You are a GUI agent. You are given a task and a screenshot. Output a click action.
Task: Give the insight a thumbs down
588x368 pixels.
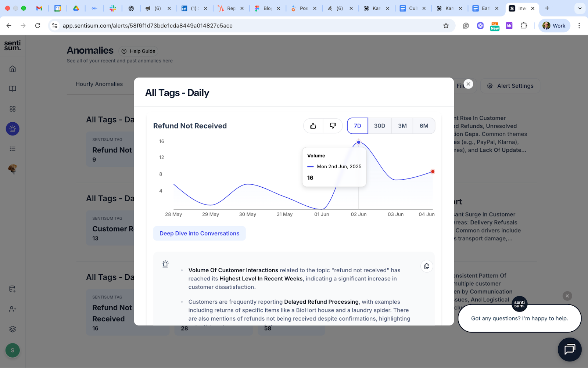click(332, 126)
